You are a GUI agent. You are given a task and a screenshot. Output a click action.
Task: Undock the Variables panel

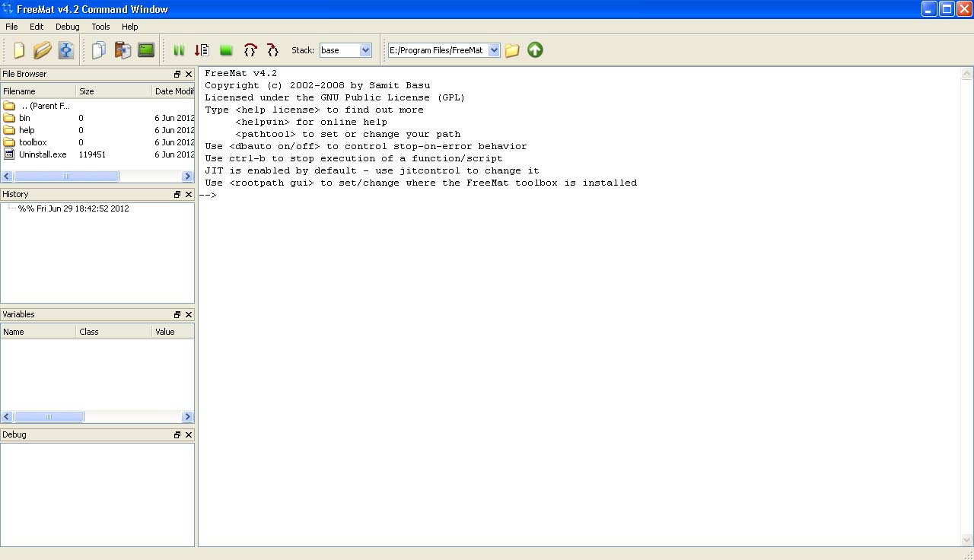(177, 314)
